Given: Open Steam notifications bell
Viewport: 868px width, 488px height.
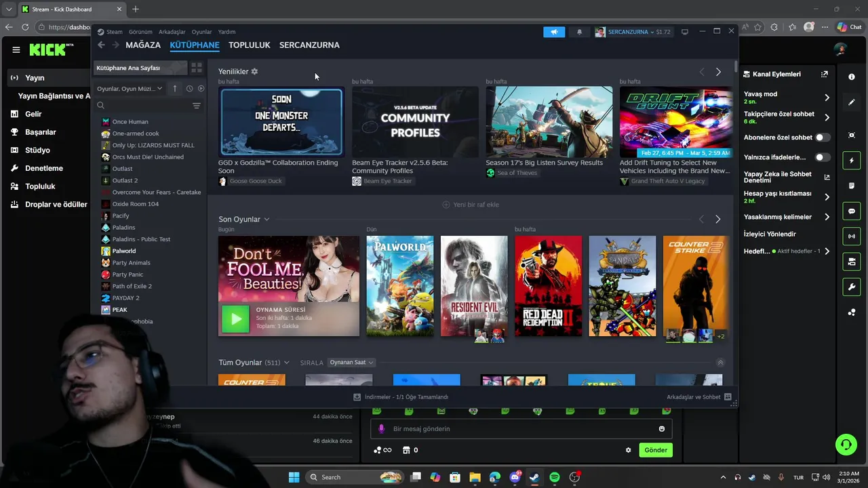Looking at the screenshot, I should click(x=579, y=32).
